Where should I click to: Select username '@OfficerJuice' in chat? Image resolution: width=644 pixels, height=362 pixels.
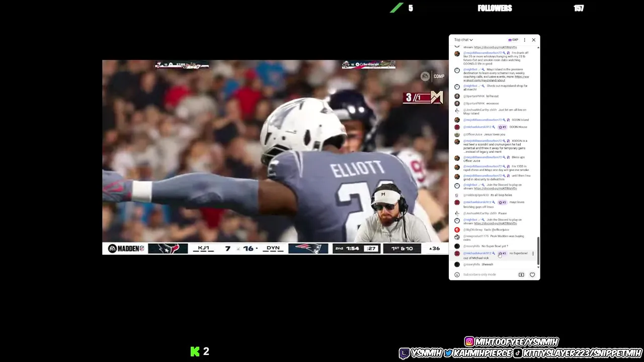(472, 134)
